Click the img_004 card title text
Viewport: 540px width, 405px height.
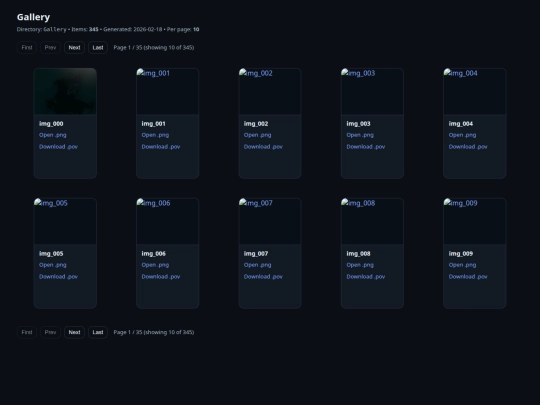point(461,124)
